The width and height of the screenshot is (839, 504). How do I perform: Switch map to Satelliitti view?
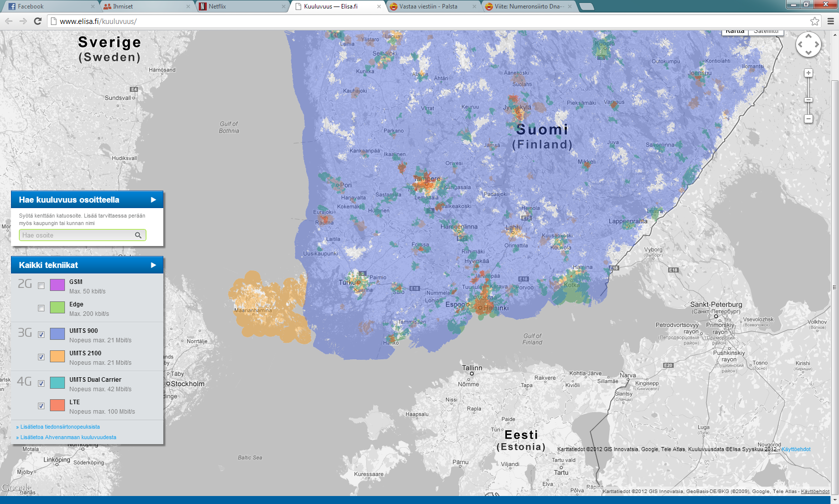pyautogui.click(x=766, y=32)
